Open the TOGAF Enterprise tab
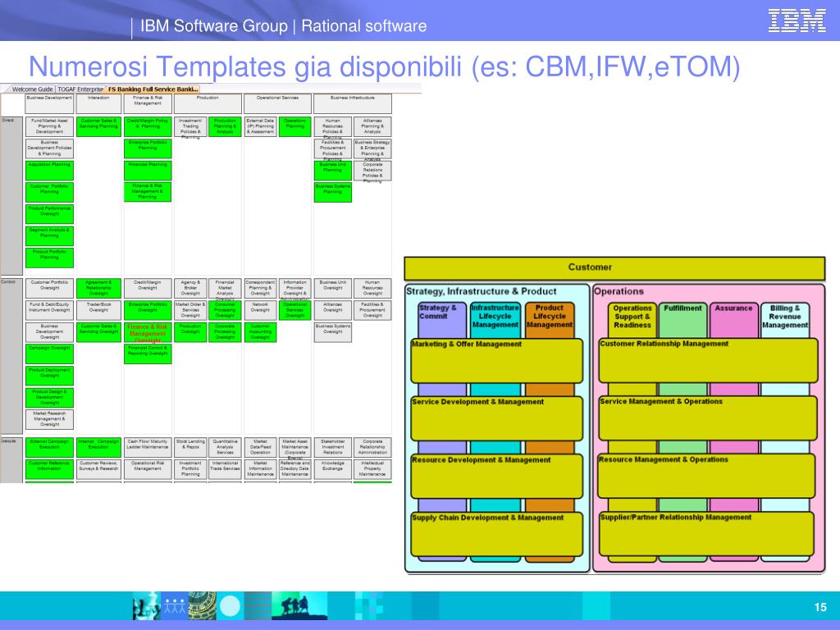 [80, 89]
